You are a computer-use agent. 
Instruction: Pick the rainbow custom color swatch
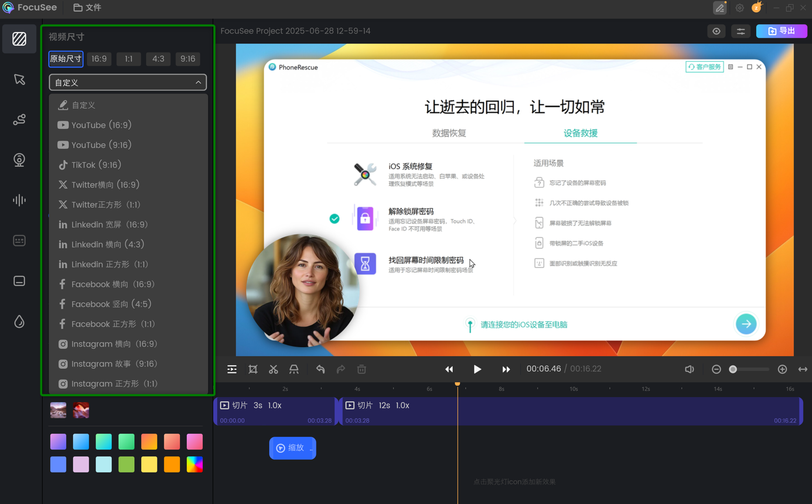point(195,465)
